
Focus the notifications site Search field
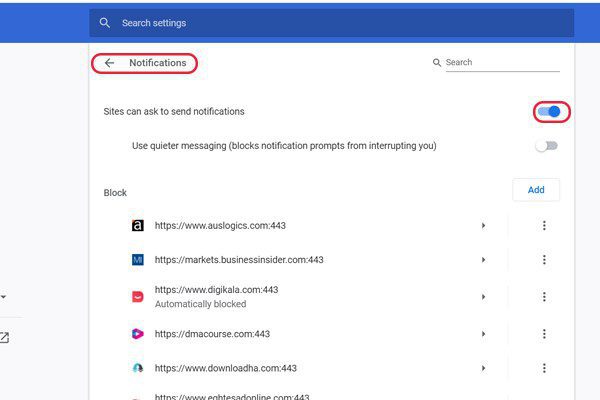[x=502, y=62]
